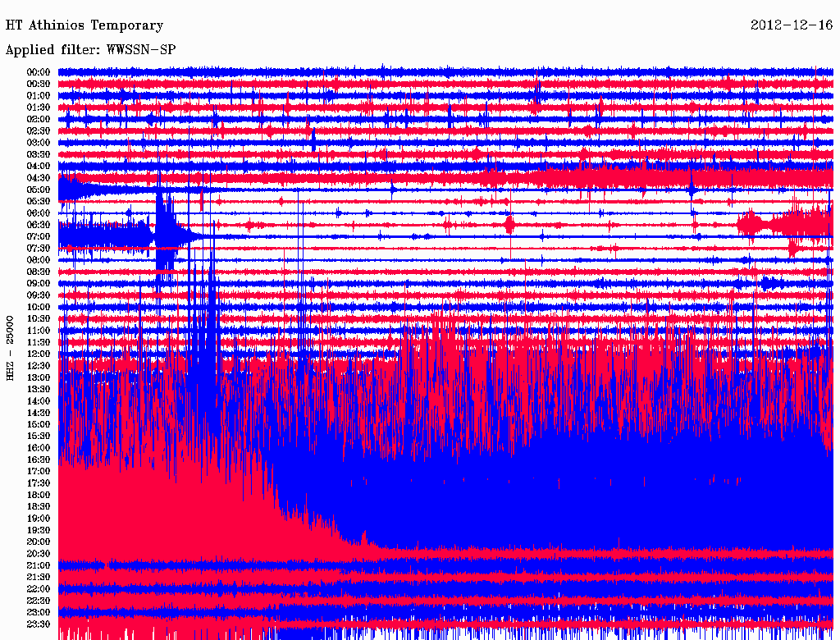Select the 02:00 time label
The width and height of the screenshot is (840, 640).
pos(39,119)
